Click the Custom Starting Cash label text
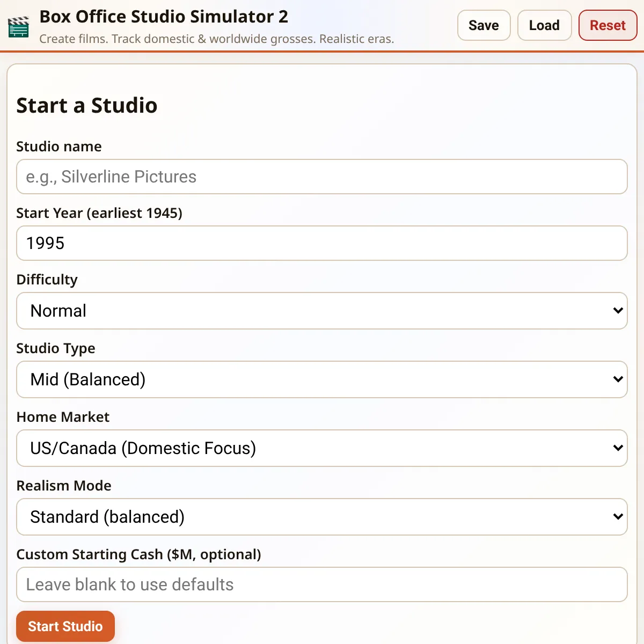Image resolution: width=644 pixels, height=644 pixels. pyautogui.click(x=138, y=554)
